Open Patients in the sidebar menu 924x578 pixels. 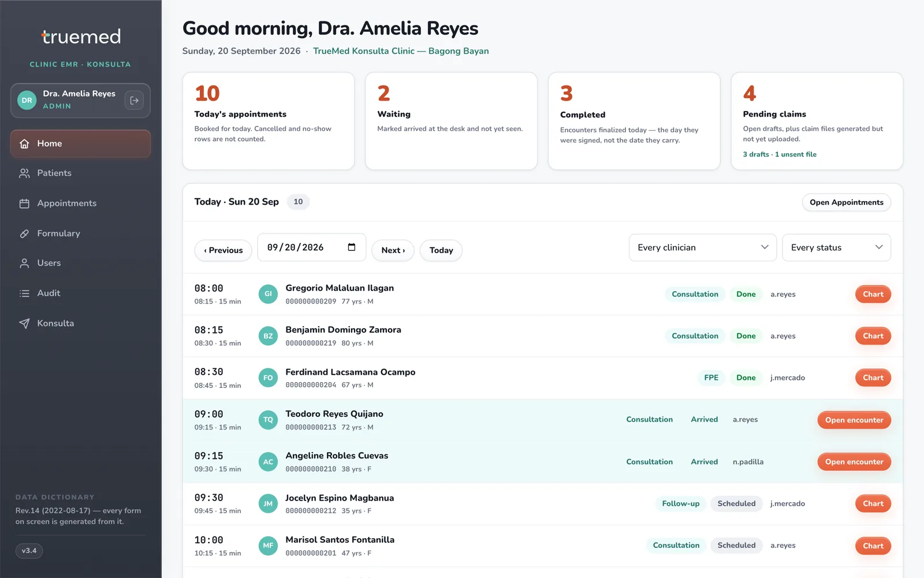pos(80,173)
